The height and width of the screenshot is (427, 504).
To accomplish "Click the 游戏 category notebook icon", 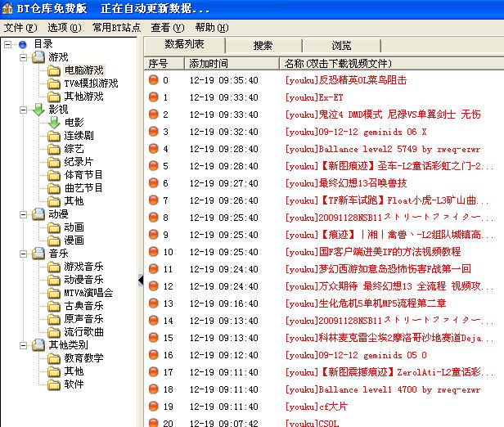I will coord(38,57).
